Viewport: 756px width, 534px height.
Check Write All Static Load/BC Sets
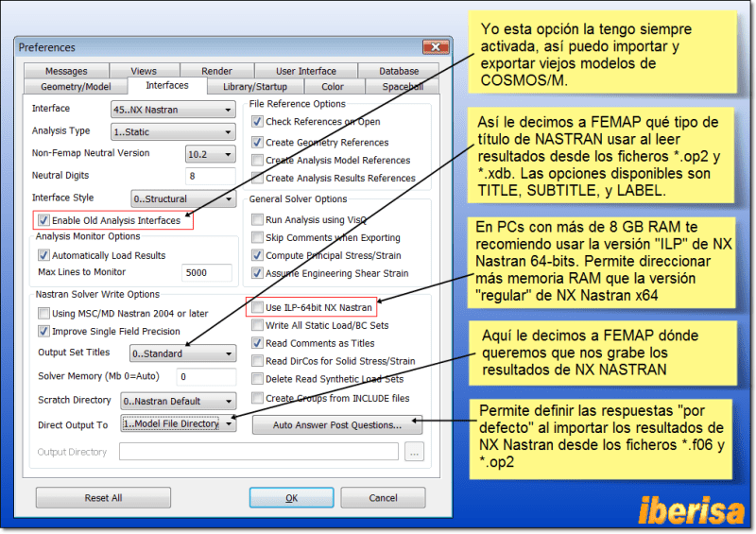click(x=257, y=325)
